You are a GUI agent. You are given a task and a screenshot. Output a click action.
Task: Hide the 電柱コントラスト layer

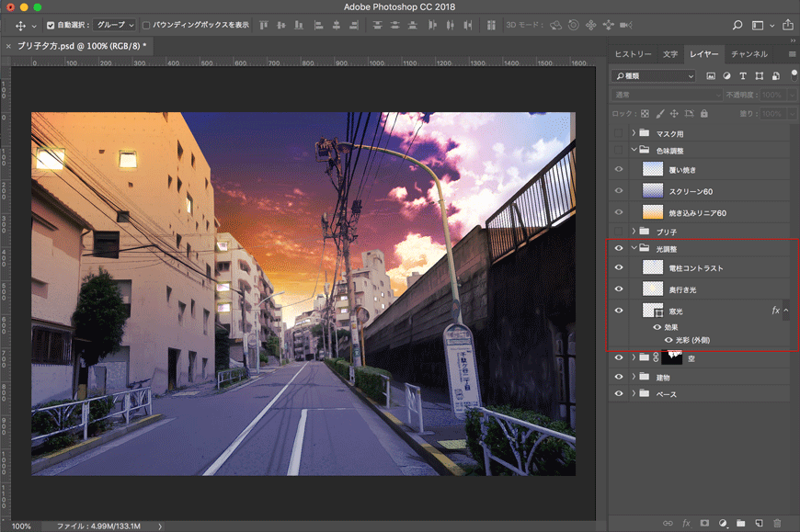click(618, 267)
